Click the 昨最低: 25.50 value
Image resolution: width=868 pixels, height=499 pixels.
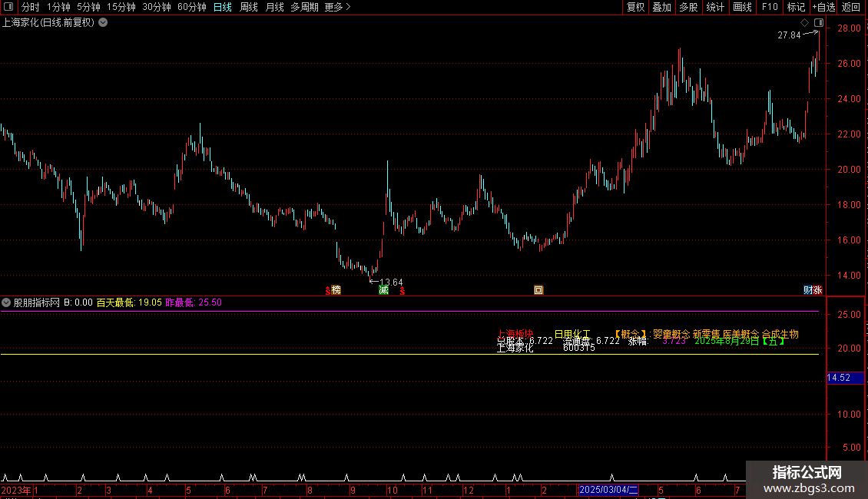[194, 302]
